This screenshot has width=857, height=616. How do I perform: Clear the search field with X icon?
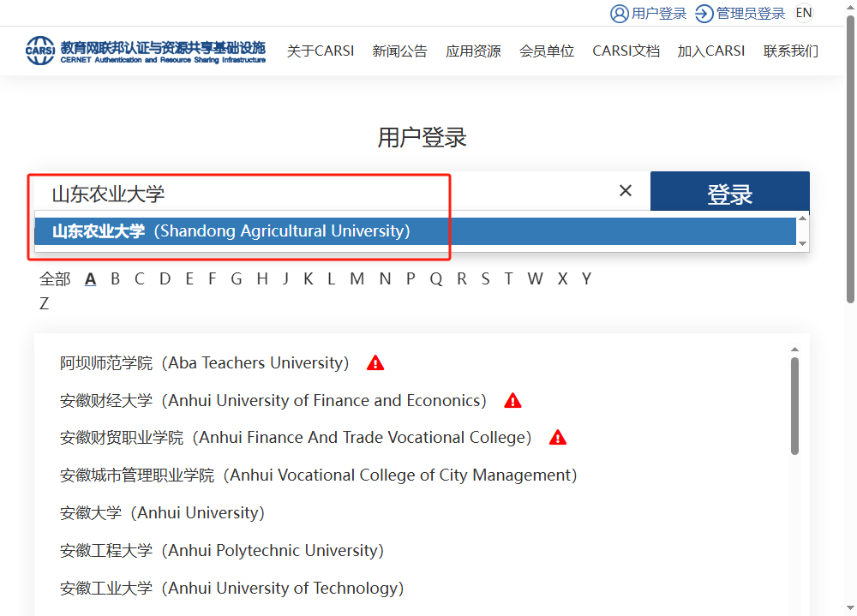pos(626,191)
